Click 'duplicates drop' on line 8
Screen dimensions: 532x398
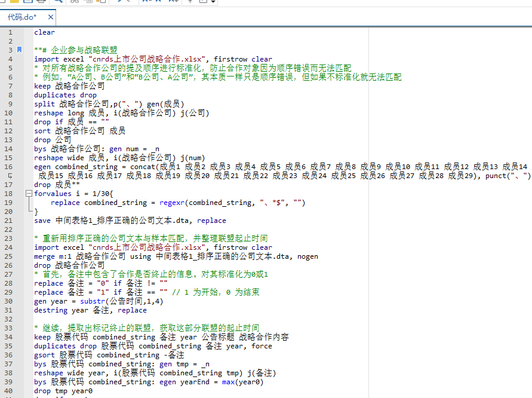tap(65, 95)
